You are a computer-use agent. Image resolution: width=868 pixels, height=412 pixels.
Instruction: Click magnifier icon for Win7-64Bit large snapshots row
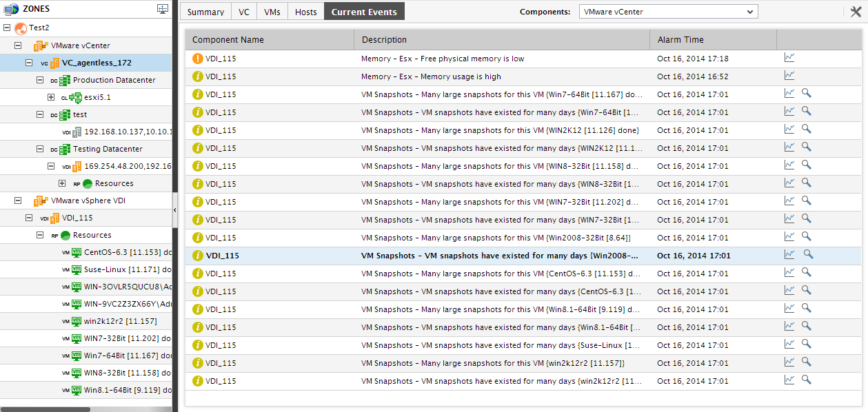pyautogui.click(x=806, y=93)
